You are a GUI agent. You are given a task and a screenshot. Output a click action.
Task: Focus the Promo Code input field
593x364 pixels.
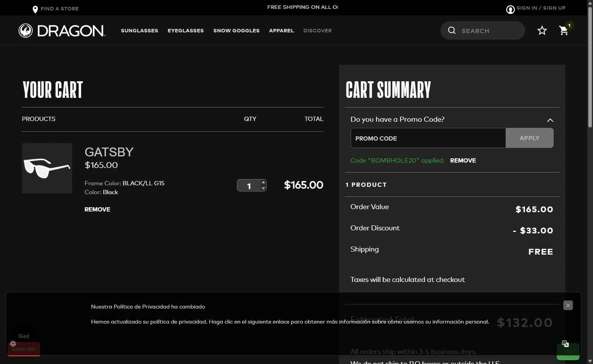(x=428, y=138)
